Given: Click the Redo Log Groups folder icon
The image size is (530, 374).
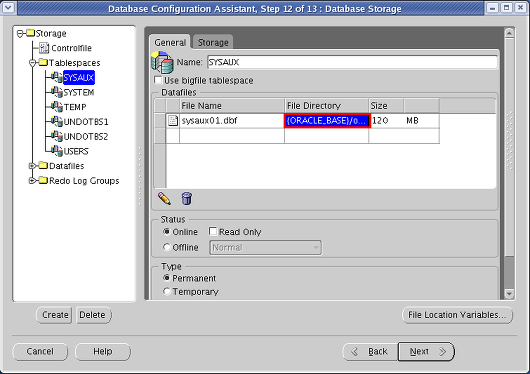Looking at the screenshot, I should point(43,180).
